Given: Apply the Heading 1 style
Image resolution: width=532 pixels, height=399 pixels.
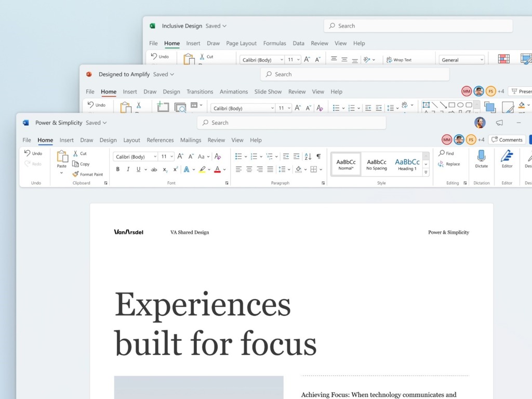Looking at the screenshot, I should [407, 164].
